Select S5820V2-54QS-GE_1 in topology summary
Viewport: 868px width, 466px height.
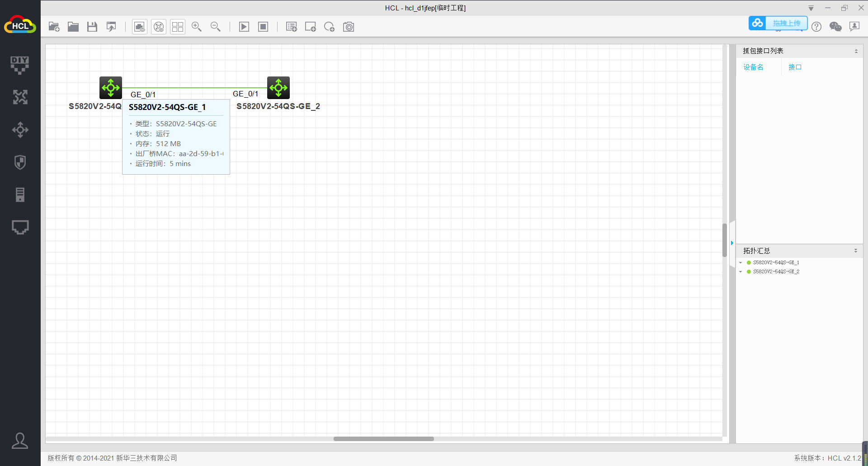[776, 263]
